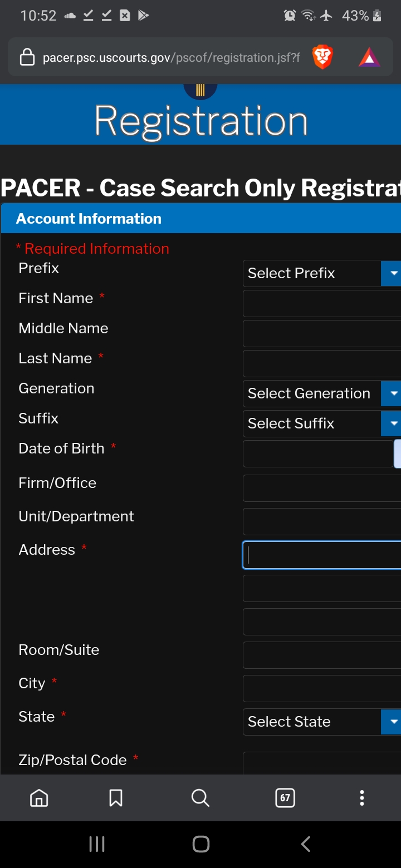The image size is (401, 868).
Task: Tap the battery 43% status indicator
Action: tap(361, 16)
